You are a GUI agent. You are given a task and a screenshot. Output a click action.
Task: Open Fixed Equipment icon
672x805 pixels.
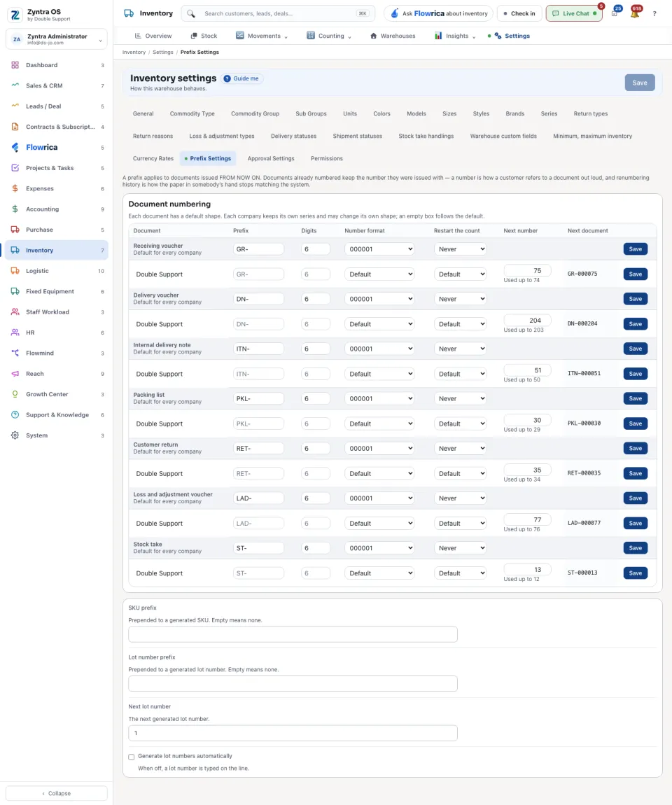pyautogui.click(x=15, y=291)
